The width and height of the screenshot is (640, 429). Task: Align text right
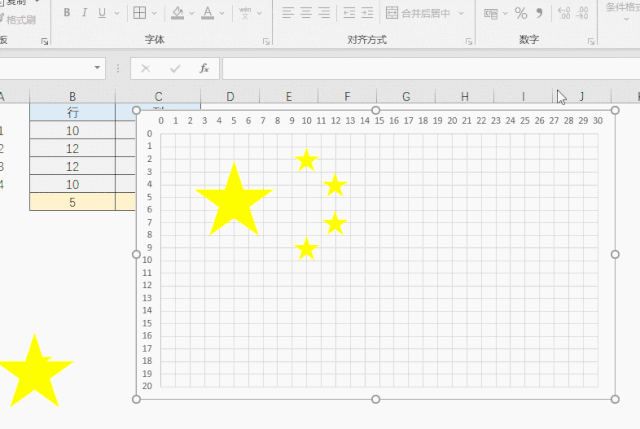pyautogui.click(x=324, y=13)
